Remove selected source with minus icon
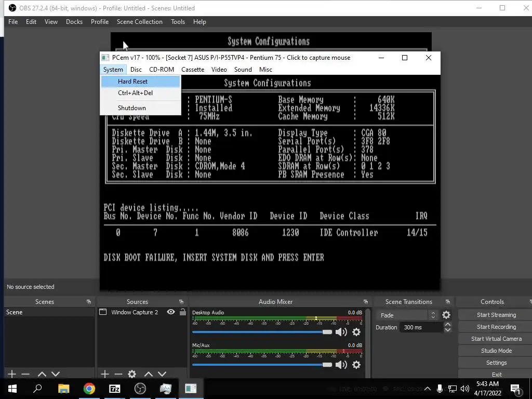The height and width of the screenshot is (399, 532). tap(118, 374)
